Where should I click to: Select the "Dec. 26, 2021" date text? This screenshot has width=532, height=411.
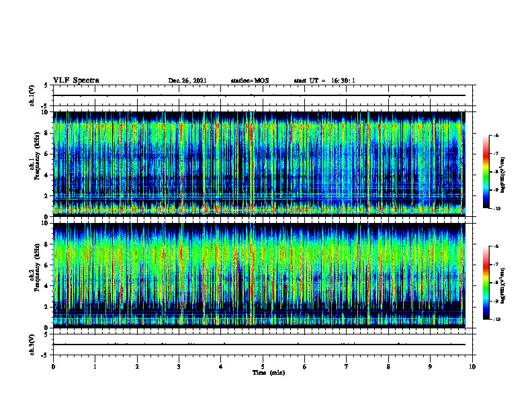(187, 81)
